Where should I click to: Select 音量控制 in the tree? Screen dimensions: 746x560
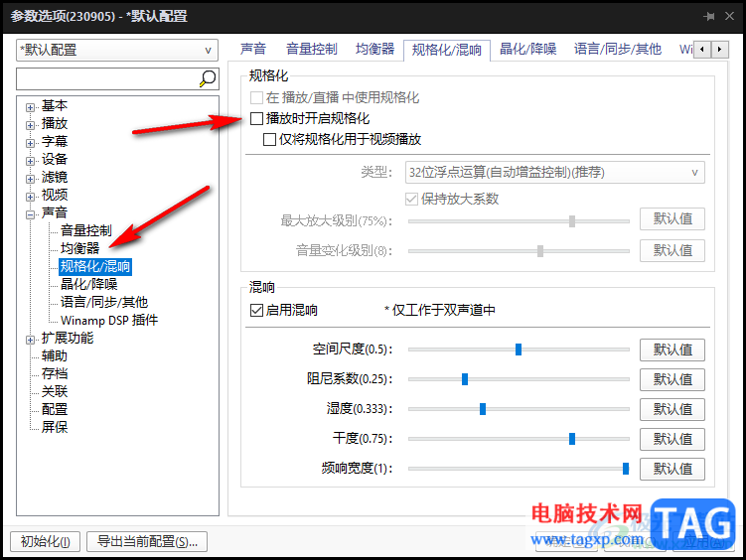(86, 230)
